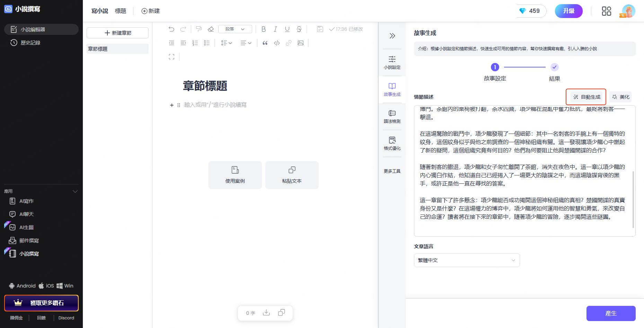Click 新建 to create new document
This screenshot has width=644, height=328.
[150, 11]
